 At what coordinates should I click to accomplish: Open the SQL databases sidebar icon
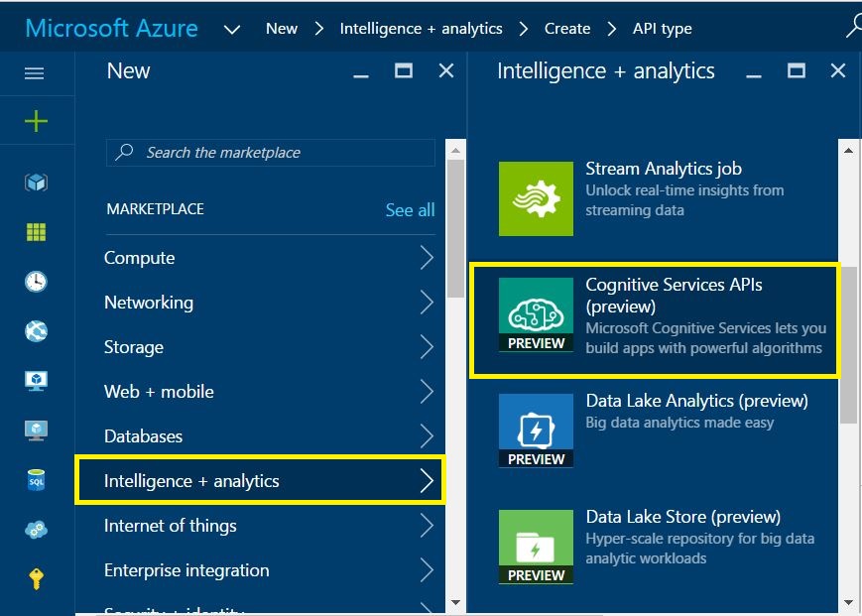pos(36,480)
